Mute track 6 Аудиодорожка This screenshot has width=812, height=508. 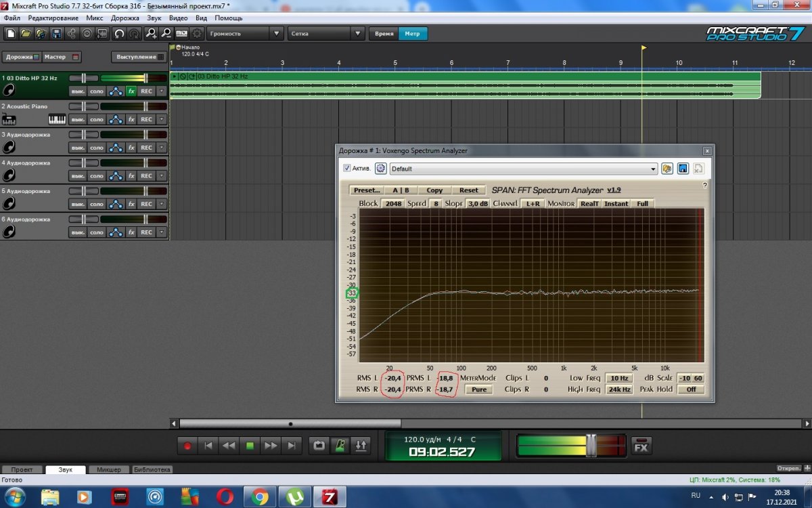point(78,232)
